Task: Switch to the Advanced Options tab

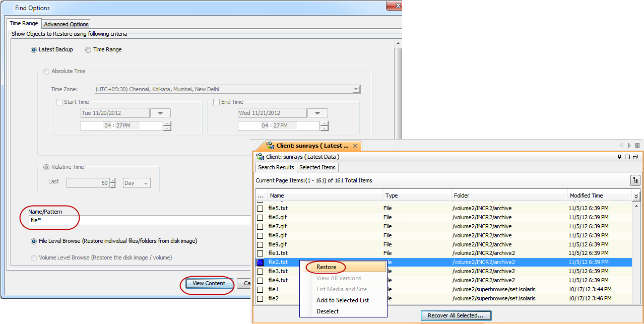Action: tap(66, 24)
